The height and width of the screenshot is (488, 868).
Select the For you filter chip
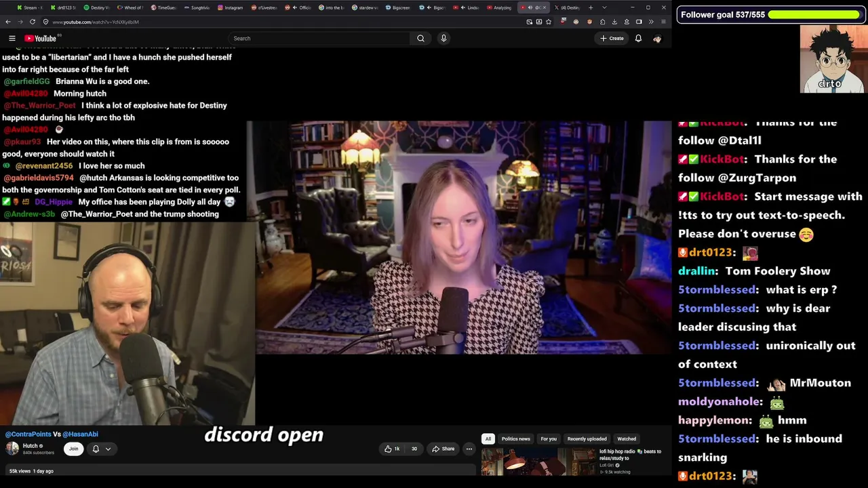(x=549, y=439)
